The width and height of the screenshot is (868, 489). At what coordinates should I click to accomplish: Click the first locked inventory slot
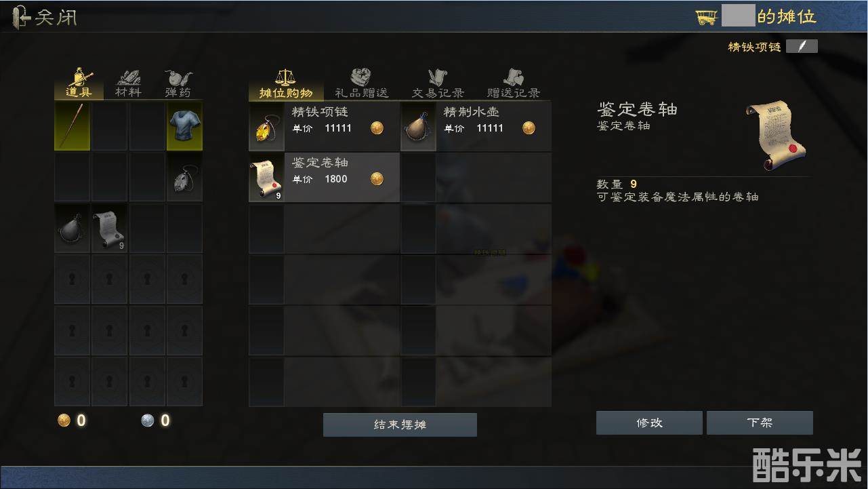pos(72,279)
